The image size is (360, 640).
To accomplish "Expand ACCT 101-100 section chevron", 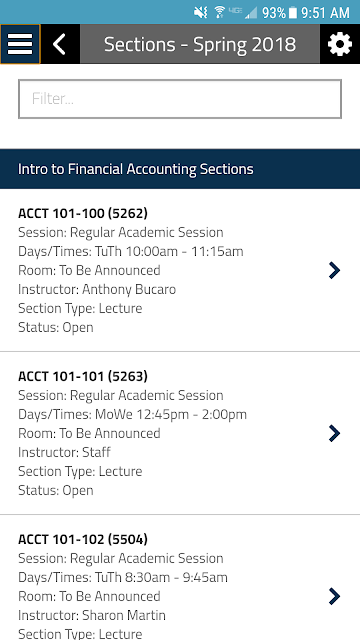I will coord(334,270).
